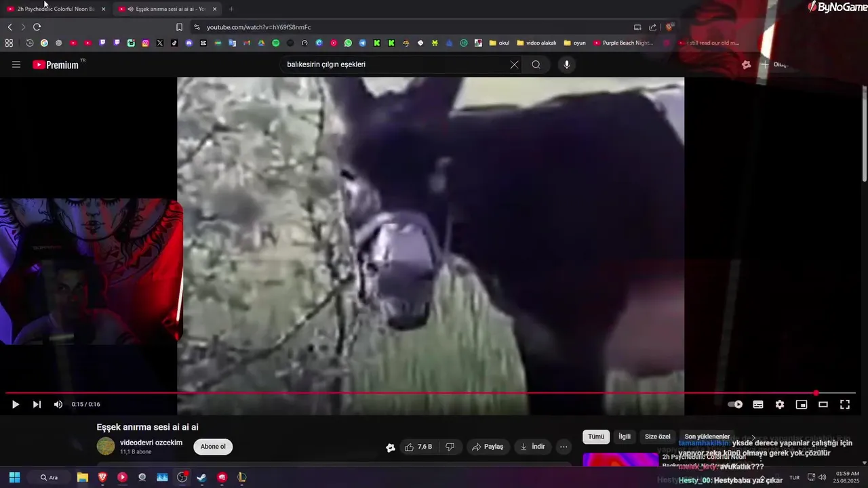
Task: Start voice search with the microphone
Action: 567,64
